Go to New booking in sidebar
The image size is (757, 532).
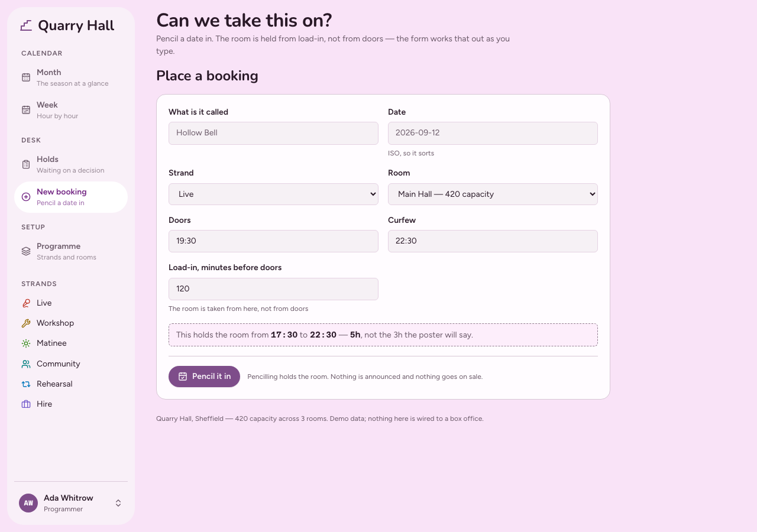pos(71,197)
